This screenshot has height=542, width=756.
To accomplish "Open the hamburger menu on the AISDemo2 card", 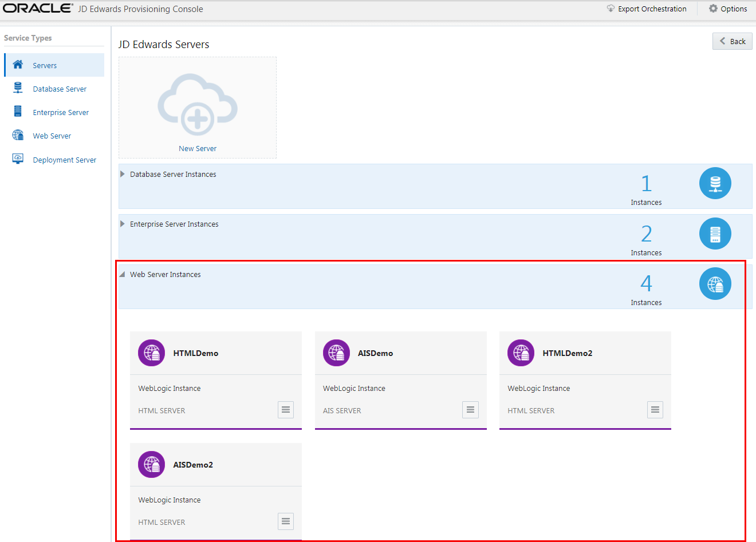I will click(x=285, y=521).
